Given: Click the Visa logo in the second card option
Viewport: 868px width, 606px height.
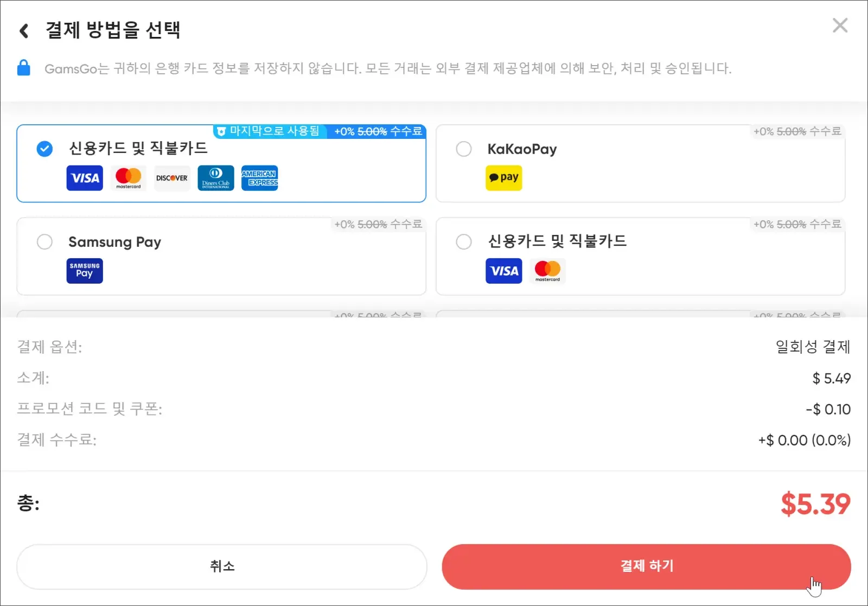Looking at the screenshot, I should [504, 271].
